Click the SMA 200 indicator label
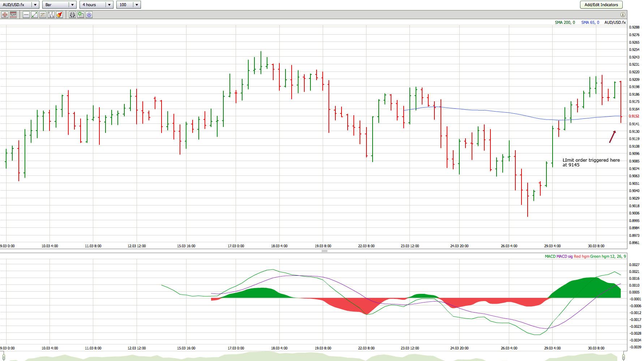Image resolution: width=644 pixels, height=361 pixels. pyautogui.click(x=564, y=22)
